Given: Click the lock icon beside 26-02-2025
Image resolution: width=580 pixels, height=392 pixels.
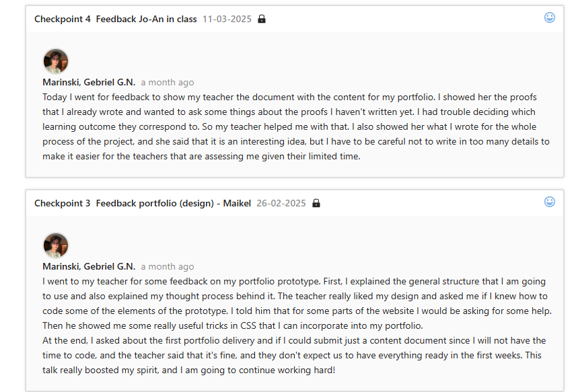Looking at the screenshot, I should click(316, 203).
